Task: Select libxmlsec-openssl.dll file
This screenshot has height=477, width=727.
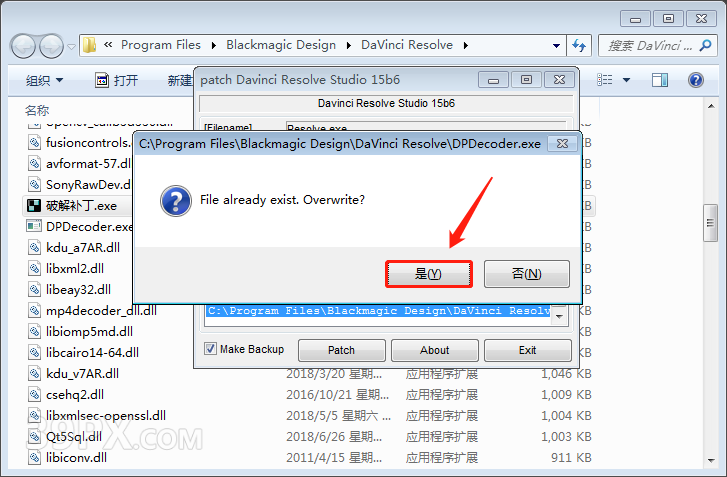Action: point(106,415)
